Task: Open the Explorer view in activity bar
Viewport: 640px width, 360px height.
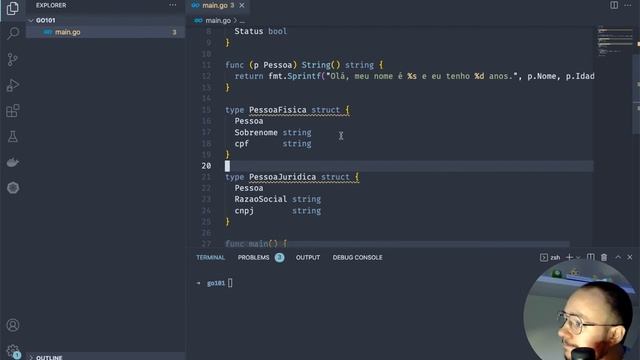Action: tap(13, 8)
